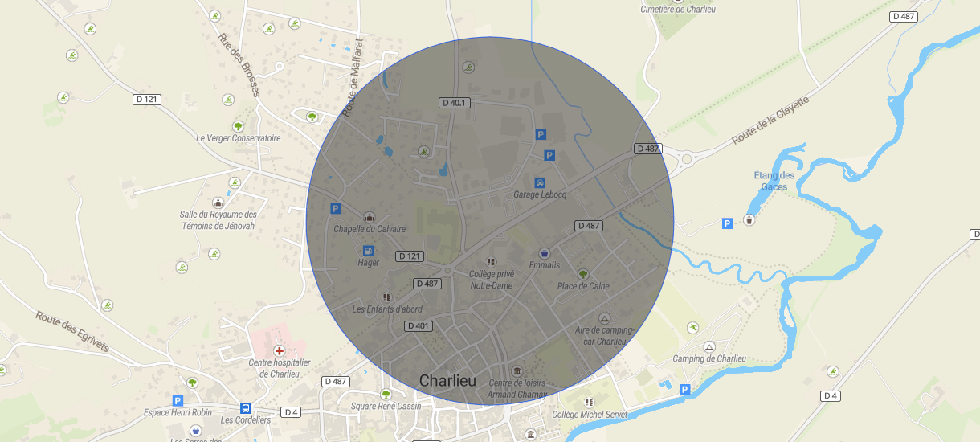
Task: Select the Hager fuel station icon
Action: 369,251
